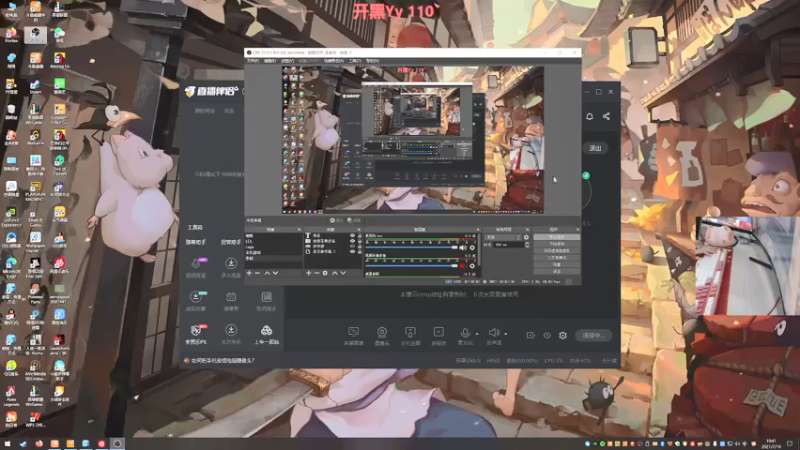This screenshot has width=800, height=450.
Task: Unmute video capture device red speaker icon
Action: point(463,266)
